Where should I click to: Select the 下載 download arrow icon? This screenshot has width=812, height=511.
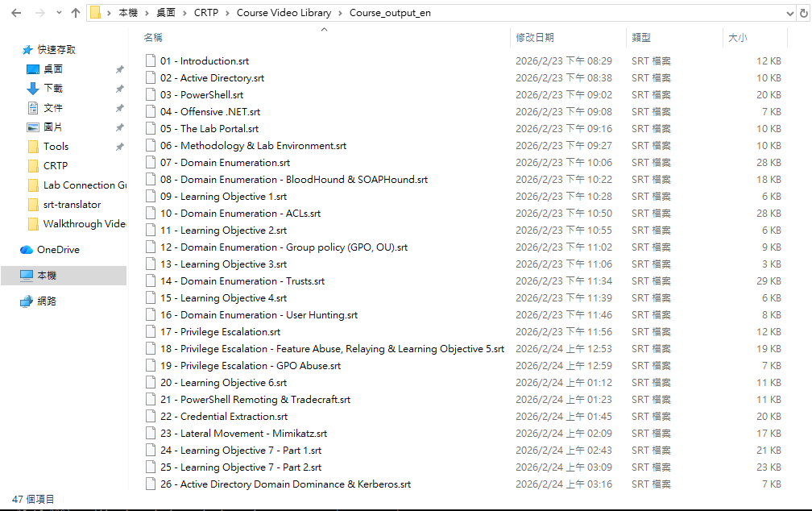(33, 89)
